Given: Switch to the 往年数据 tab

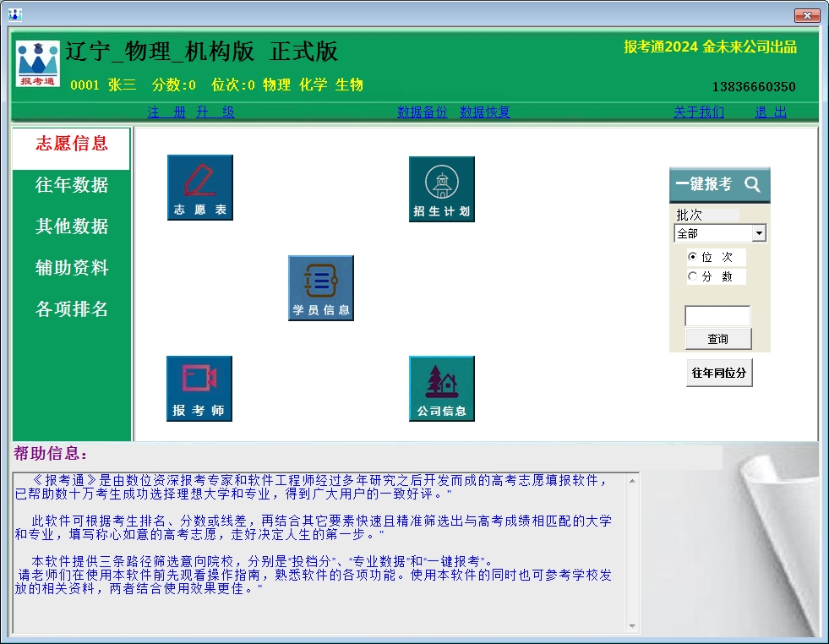Looking at the screenshot, I should point(72,185).
